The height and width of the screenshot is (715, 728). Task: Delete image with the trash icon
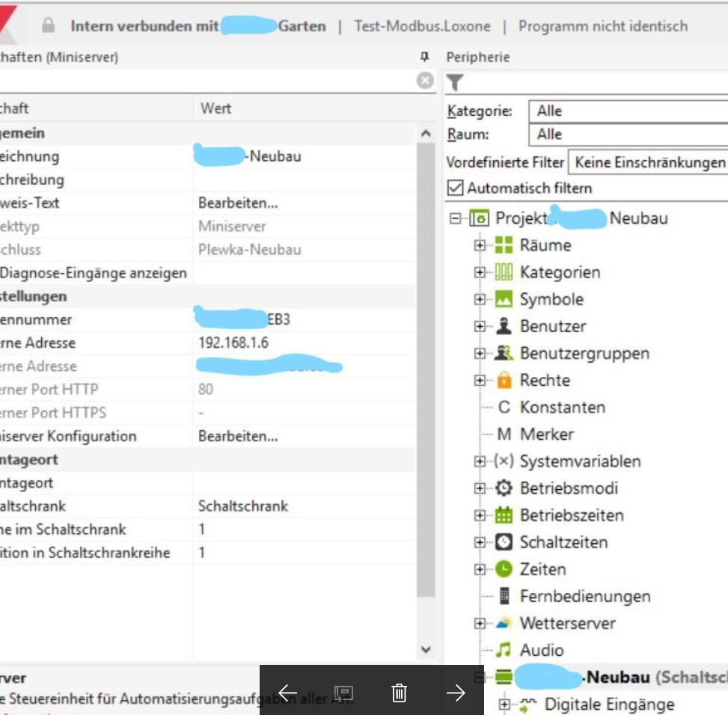[399, 693]
